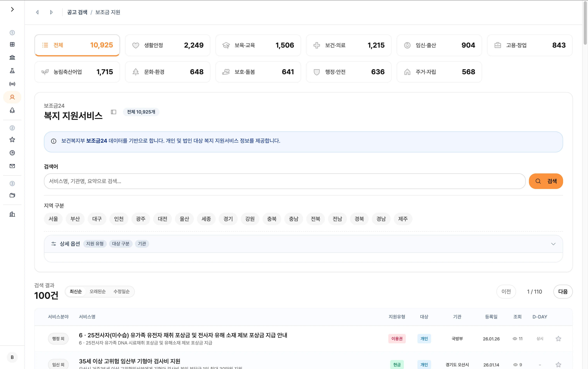The image size is (588, 369).
Task: Click the flask icon in sidebar
Action: pos(12,71)
